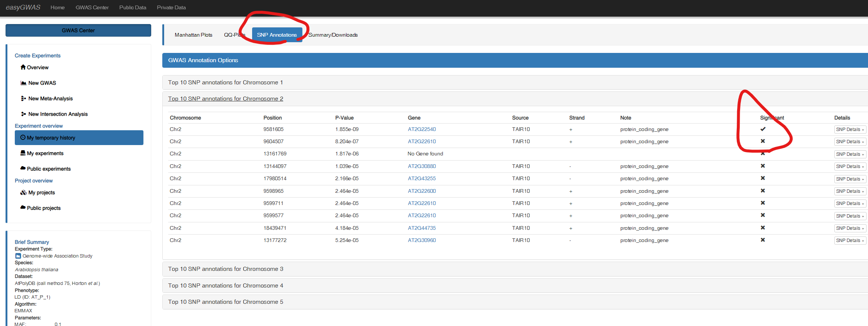Click the clock icon for temporary history
868x326 pixels.
click(x=23, y=138)
